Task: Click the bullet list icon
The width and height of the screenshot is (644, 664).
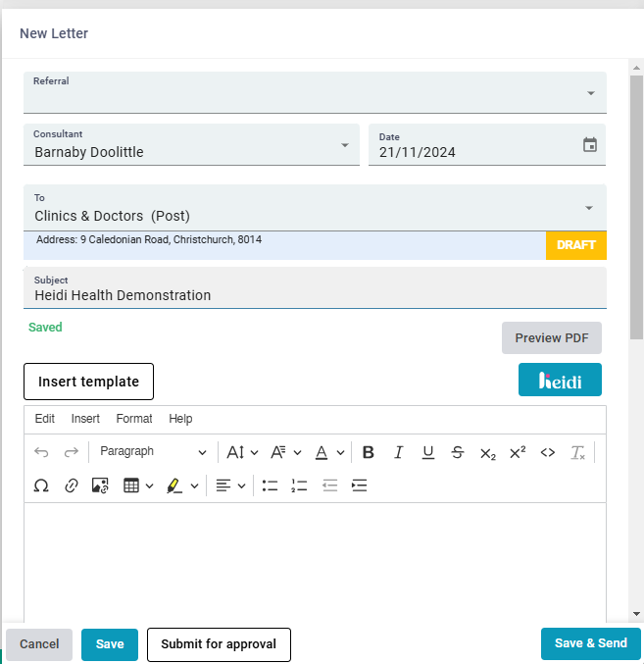Action: point(271,485)
